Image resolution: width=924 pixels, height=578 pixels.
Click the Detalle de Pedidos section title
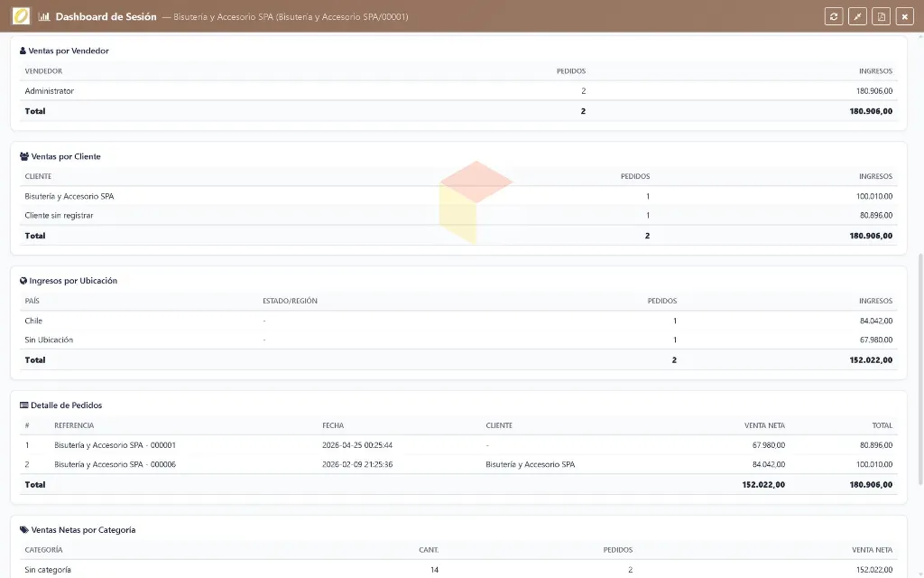66,406
